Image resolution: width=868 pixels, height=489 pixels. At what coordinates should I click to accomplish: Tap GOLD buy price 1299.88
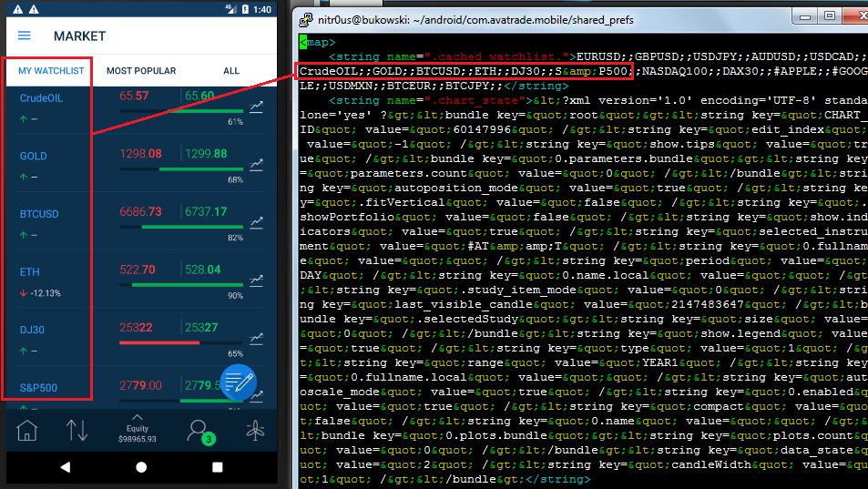pos(206,154)
